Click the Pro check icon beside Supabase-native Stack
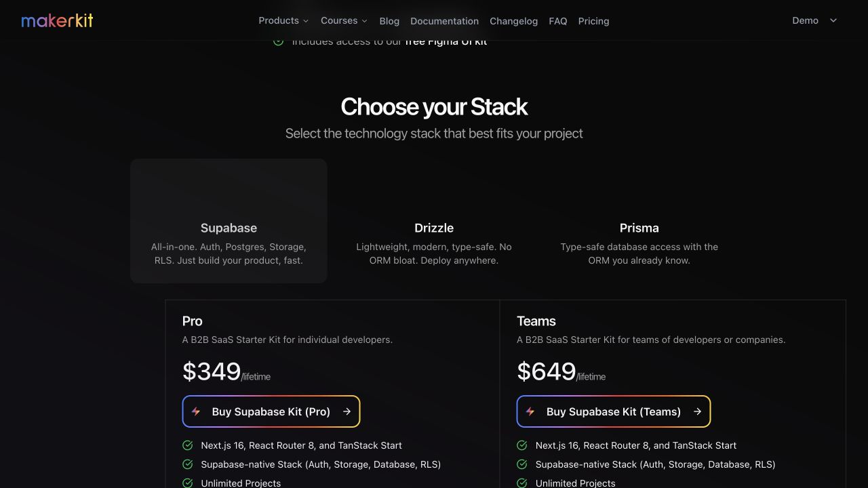The image size is (868, 488). point(188,464)
